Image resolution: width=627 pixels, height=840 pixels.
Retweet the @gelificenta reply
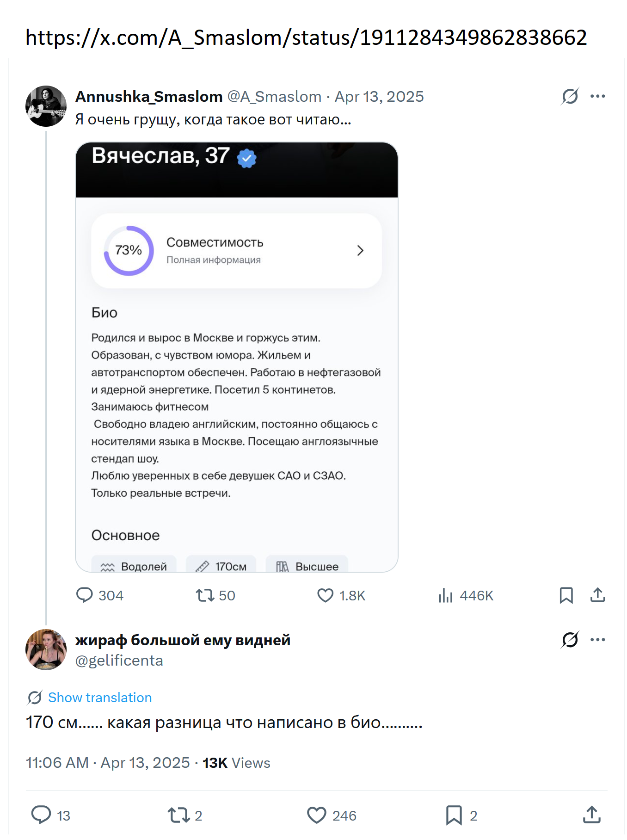point(178,815)
